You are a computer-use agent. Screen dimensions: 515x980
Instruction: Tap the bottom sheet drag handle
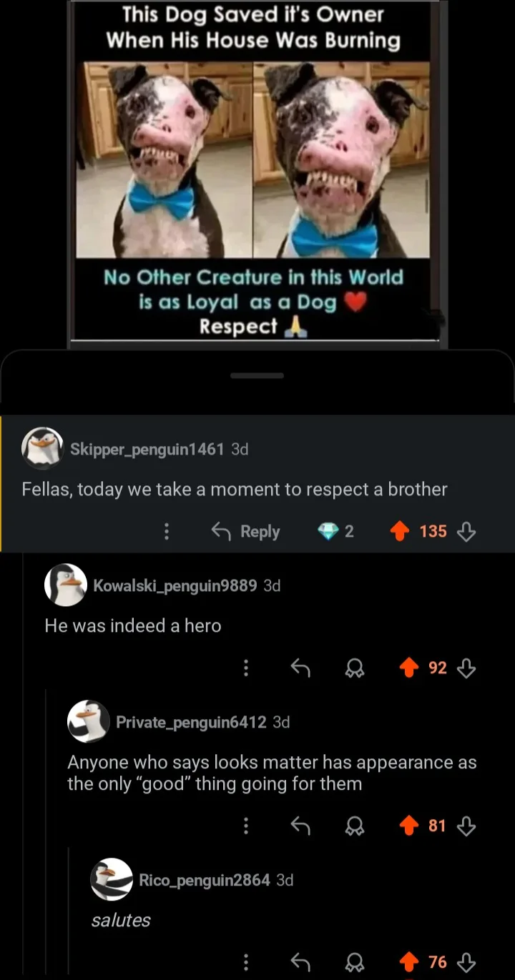257,375
